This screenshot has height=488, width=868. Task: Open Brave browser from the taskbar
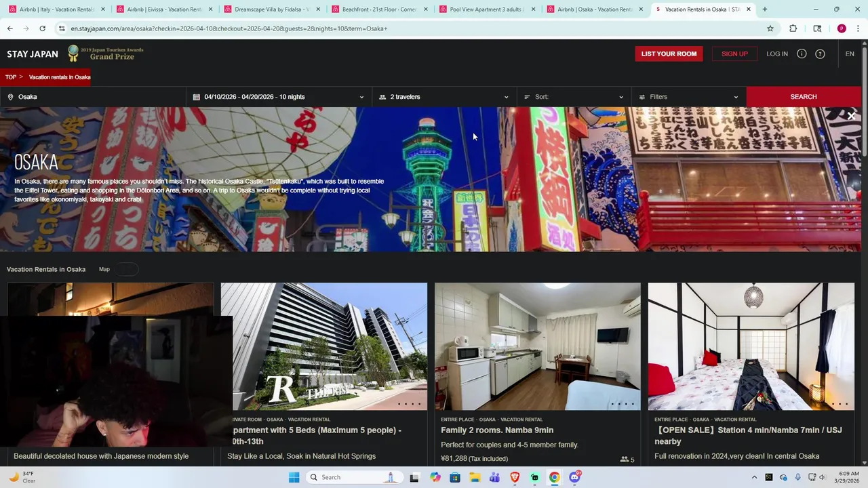(x=515, y=477)
